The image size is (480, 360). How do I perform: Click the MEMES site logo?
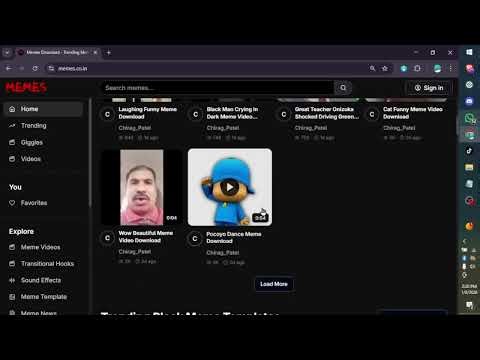26,87
